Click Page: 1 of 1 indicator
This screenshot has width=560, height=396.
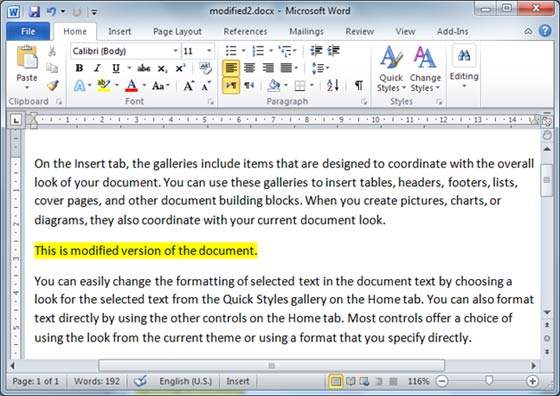pyautogui.click(x=35, y=381)
